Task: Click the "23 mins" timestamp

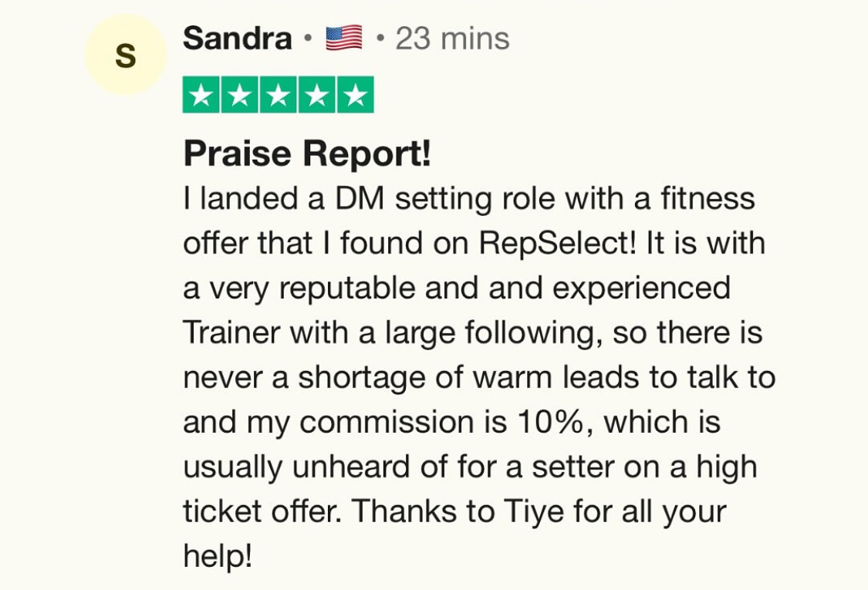Action: click(x=452, y=39)
